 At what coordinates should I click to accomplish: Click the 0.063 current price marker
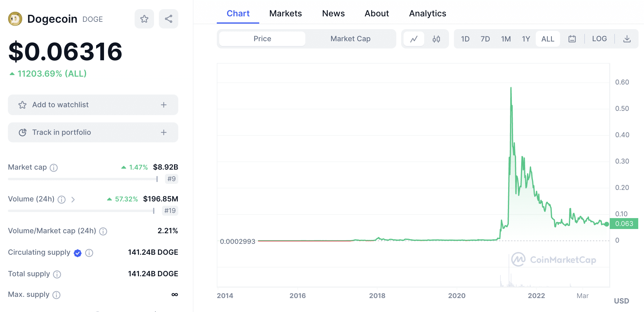(x=624, y=224)
